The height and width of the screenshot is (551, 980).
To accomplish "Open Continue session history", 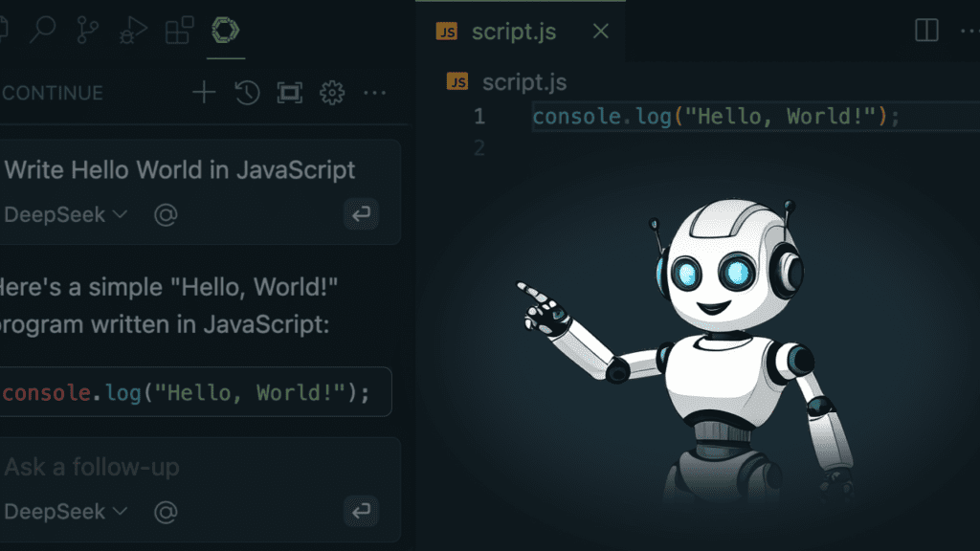I will click(247, 93).
